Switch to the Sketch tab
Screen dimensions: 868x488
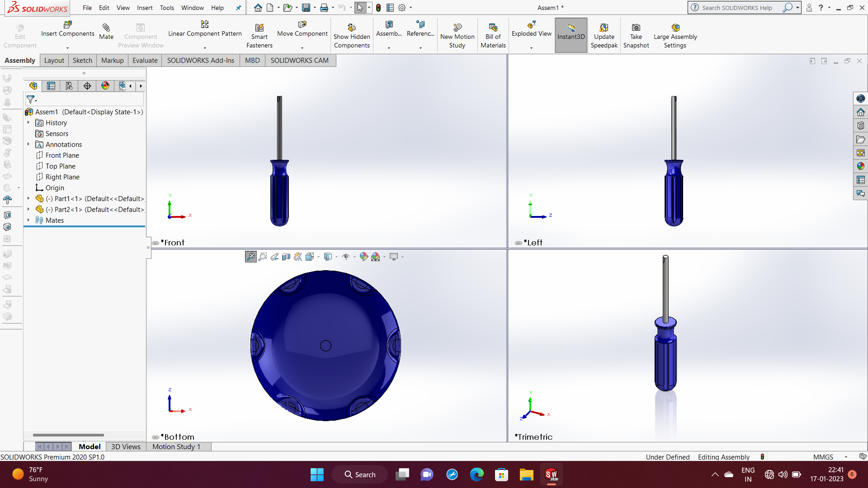click(x=82, y=61)
